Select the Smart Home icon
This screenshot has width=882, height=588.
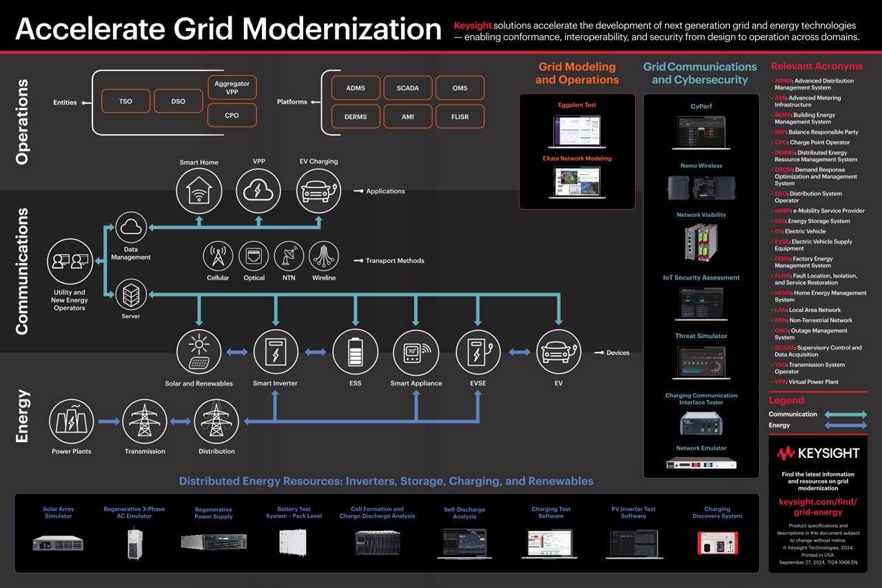[199, 191]
